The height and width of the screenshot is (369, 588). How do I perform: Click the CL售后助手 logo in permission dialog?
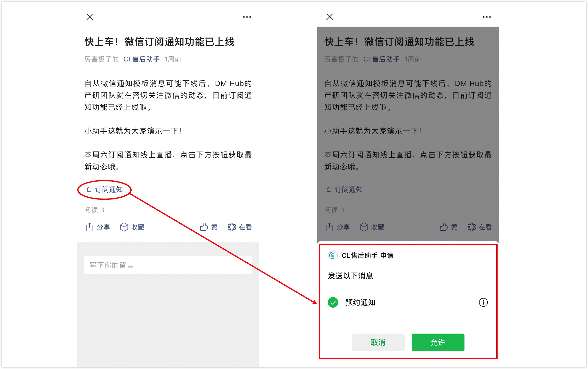(x=333, y=255)
